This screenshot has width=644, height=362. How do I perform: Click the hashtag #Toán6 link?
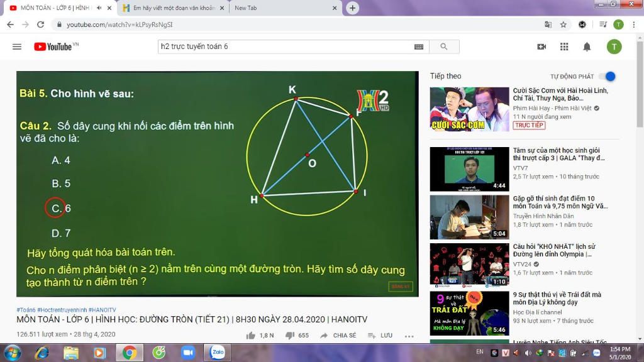click(26, 310)
